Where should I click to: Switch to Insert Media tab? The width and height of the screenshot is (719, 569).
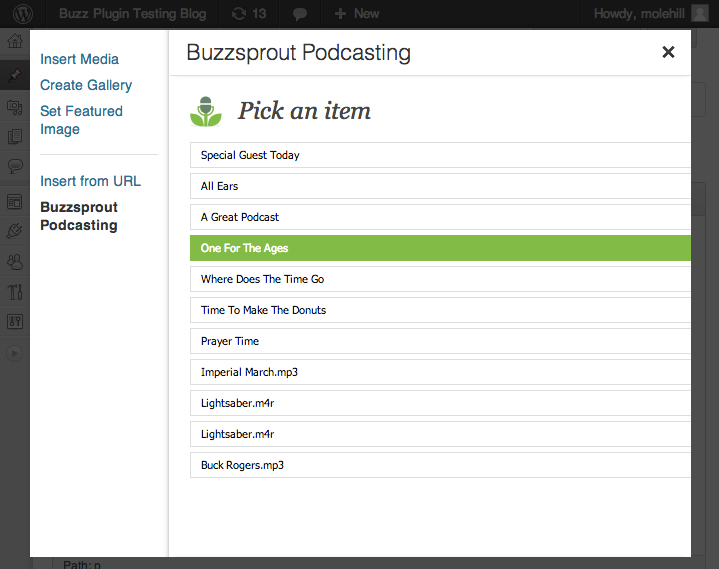[79, 59]
